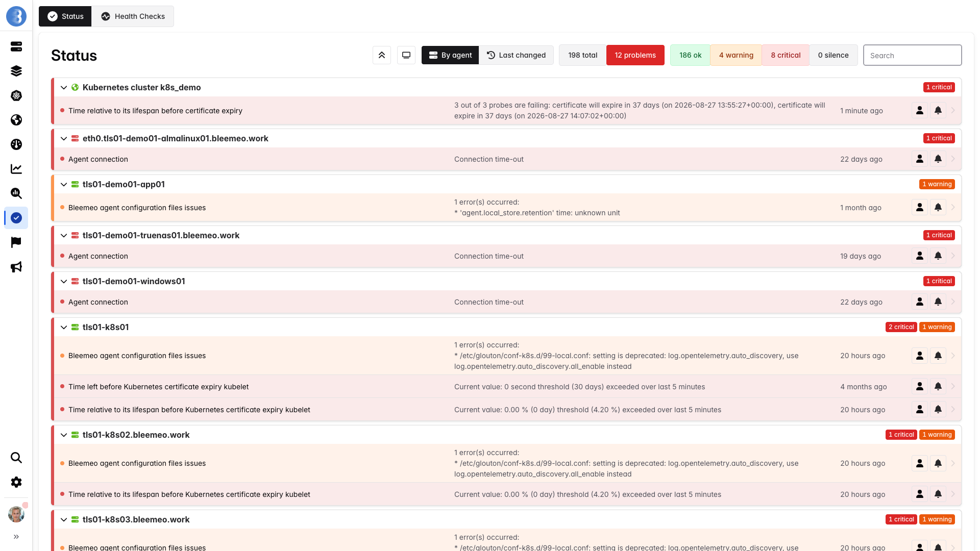Image resolution: width=980 pixels, height=551 pixels.
Task: Open Kubernetes cluster k8s_demo link
Action: pyautogui.click(x=142, y=88)
